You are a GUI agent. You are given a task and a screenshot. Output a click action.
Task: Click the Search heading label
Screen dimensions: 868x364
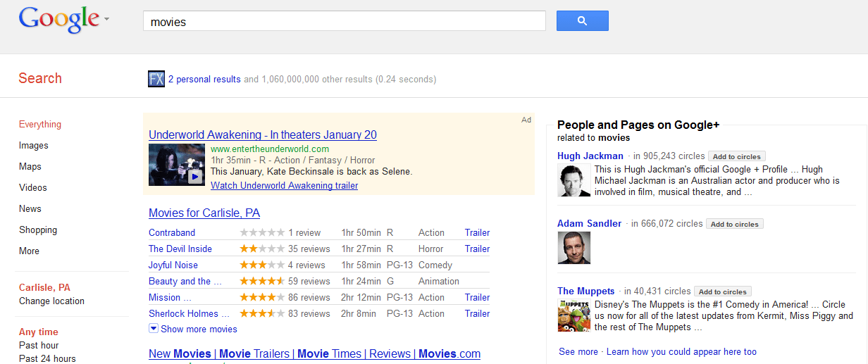coord(40,78)
